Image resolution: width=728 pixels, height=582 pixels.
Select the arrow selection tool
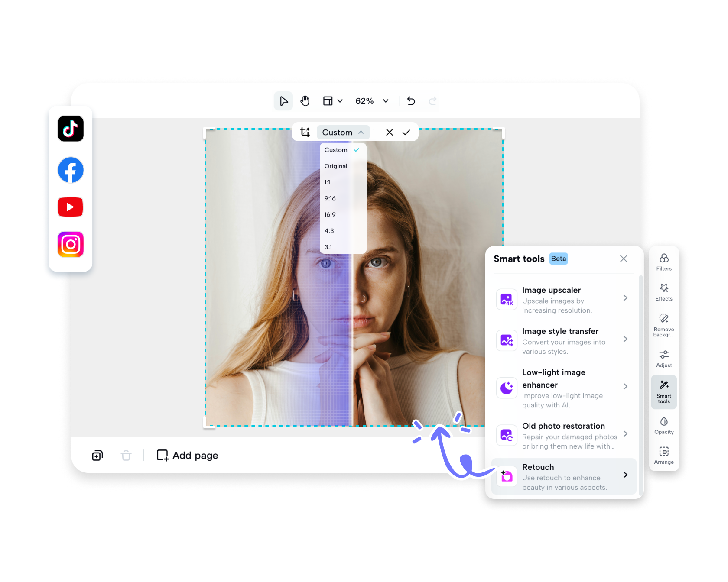[283, 101]
